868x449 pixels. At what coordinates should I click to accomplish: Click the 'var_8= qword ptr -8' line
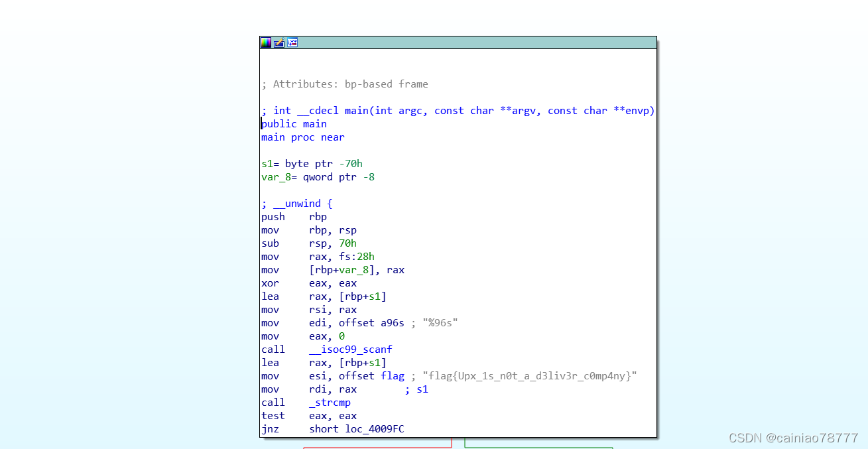click(x=318, y=177)
